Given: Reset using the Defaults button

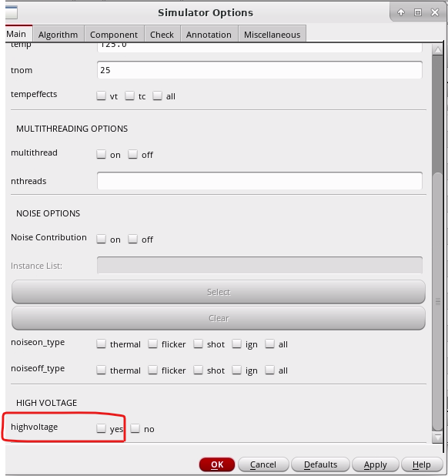Looking at the screenshot, I should pos(320,464).
